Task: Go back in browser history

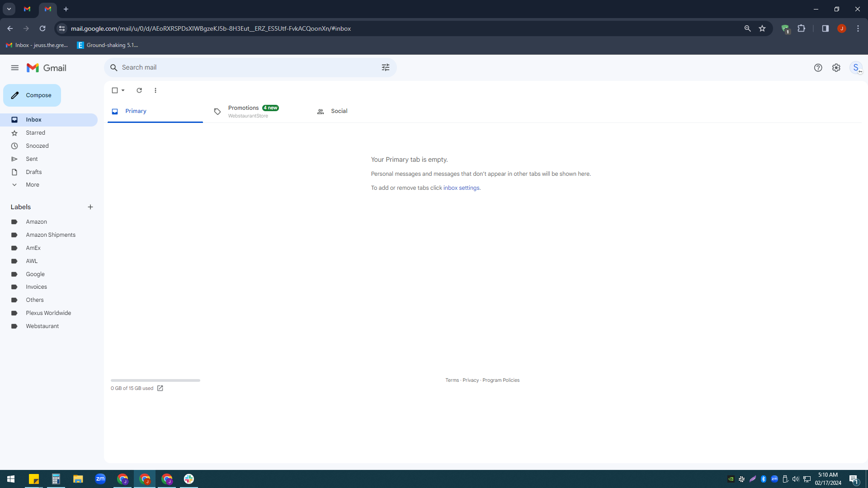Action: pos(10,28)
